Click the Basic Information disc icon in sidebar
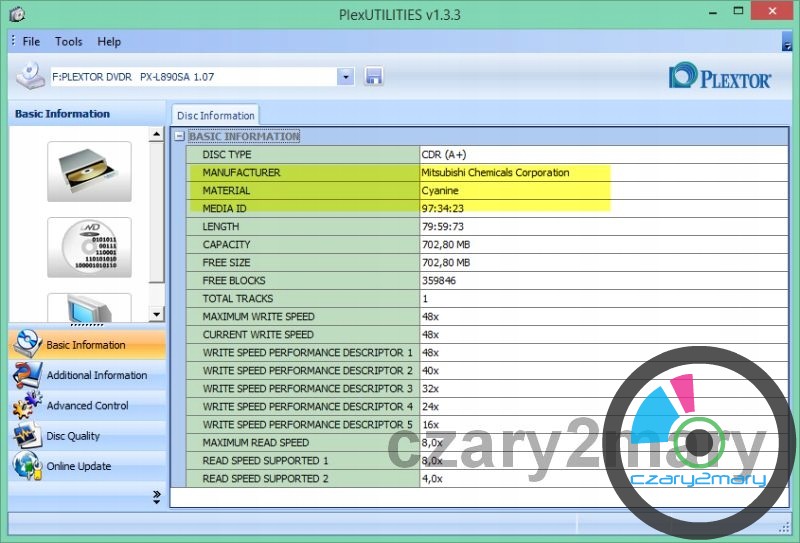The image size is (800, 543). pos(26,345)
